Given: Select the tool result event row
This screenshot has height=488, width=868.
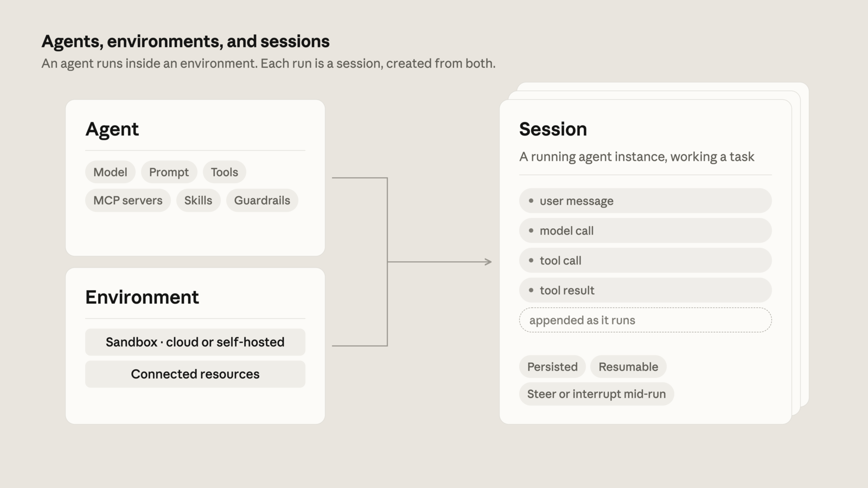Looking at the screenshot, I should 646,290.
